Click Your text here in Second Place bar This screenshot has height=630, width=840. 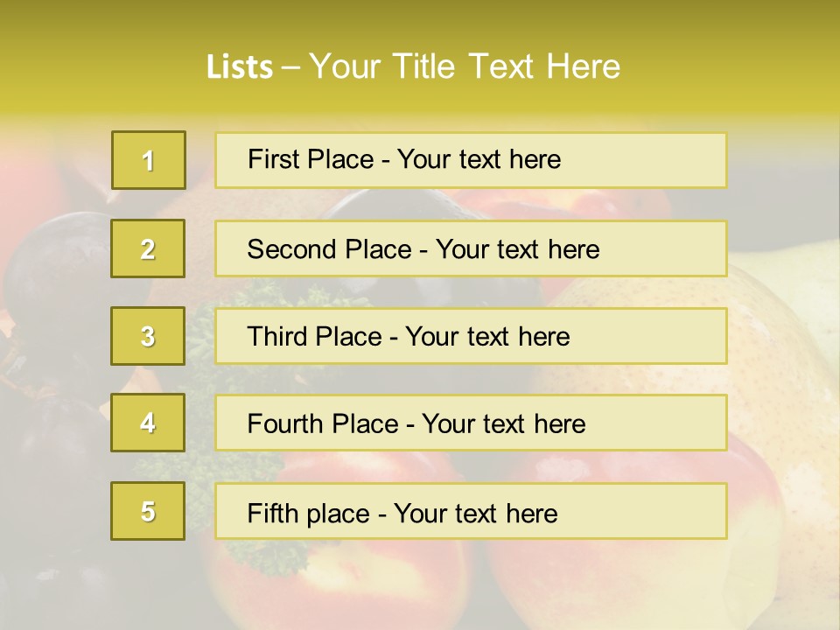tap(517, 249)
